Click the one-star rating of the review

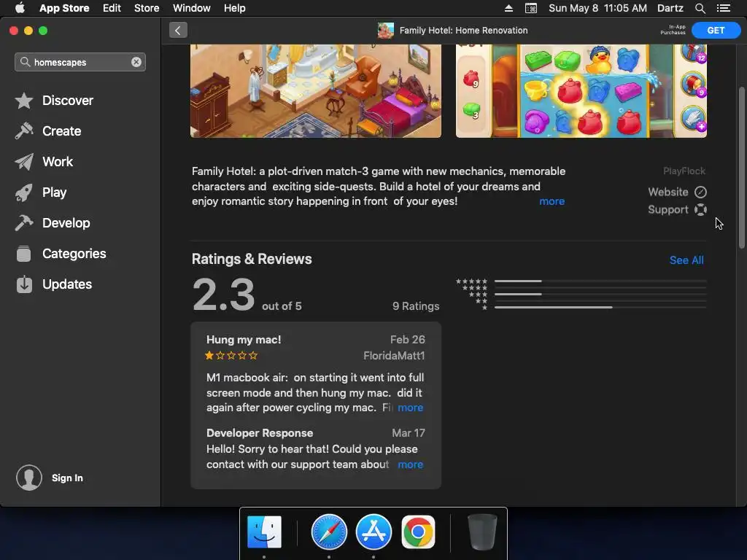[x=231, y=355]
